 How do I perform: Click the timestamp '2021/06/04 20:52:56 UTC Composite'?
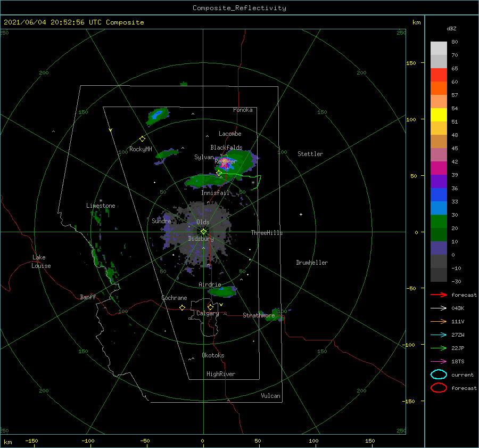73,22
